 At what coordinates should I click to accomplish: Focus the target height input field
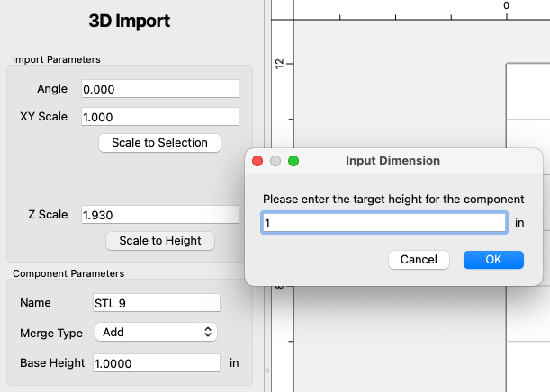(383, 223)
